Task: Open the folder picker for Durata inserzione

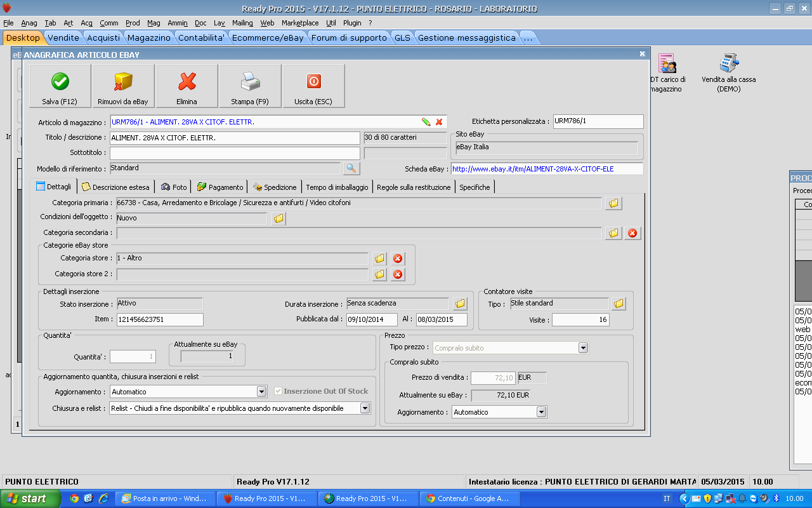Action: click(x=460, y=304)
